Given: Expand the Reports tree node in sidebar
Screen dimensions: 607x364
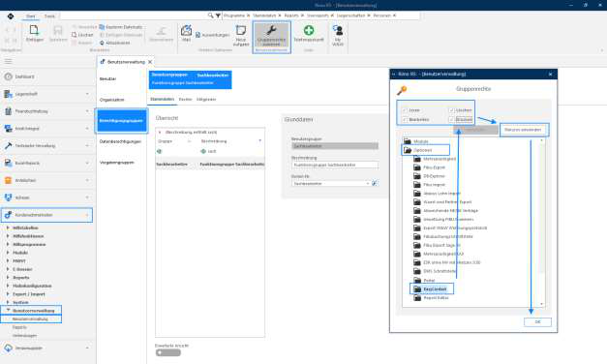Looking at the screenshot, I should coord(8,277).
